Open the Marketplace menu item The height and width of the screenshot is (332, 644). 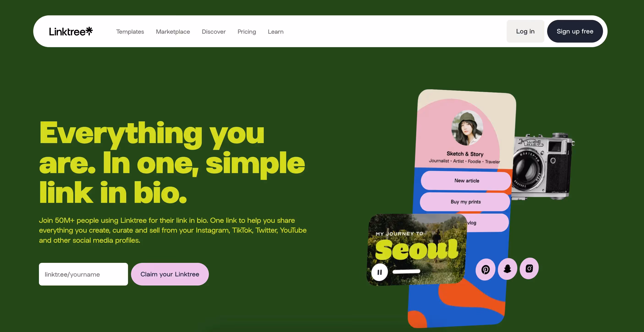click(x=173, y=32)
